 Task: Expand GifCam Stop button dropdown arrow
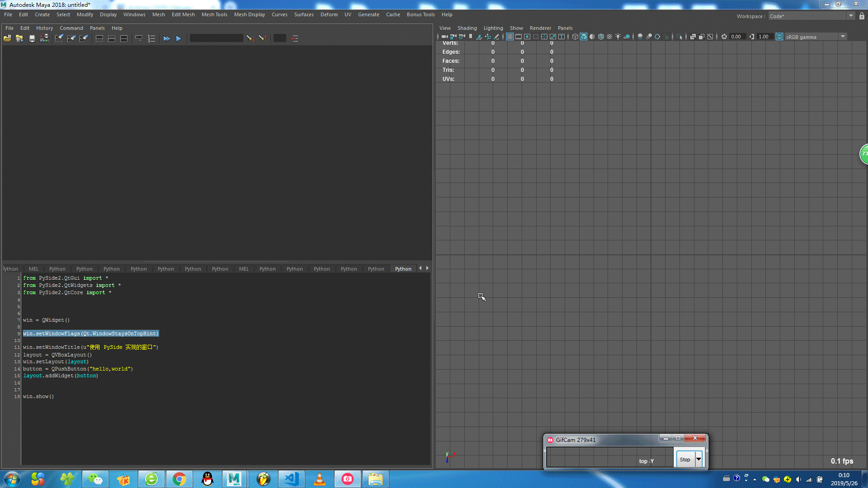point(698,459)
